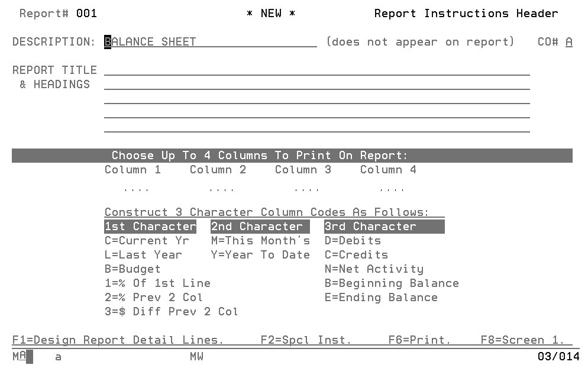Click the Column 4 code entry dots

point(392,190)
